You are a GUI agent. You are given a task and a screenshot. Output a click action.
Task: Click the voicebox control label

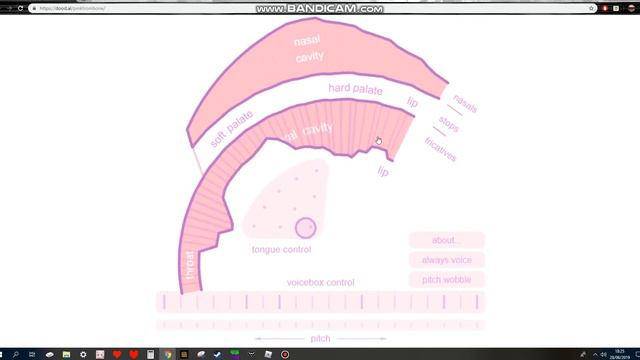[x=320, y=282]
